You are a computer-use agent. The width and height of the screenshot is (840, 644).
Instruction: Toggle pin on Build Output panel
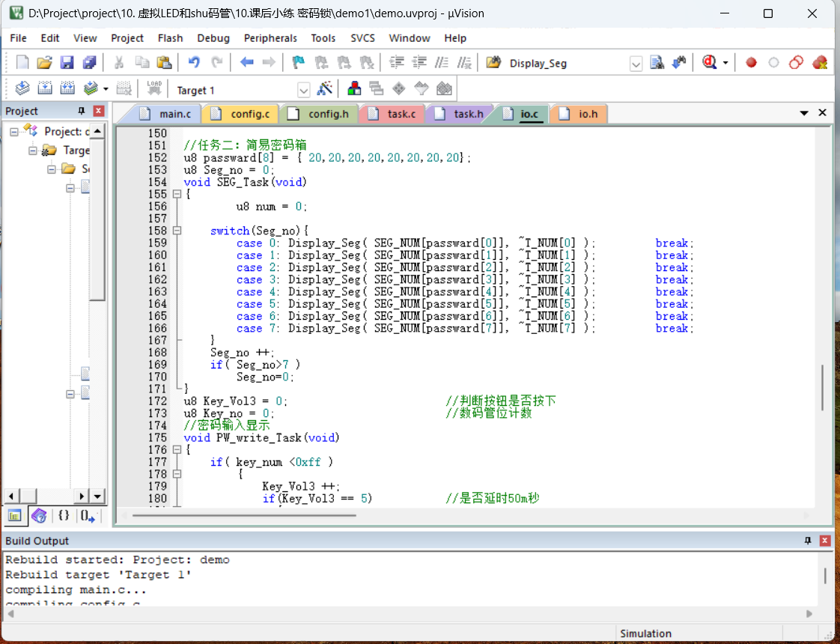[x=808, y=541]
